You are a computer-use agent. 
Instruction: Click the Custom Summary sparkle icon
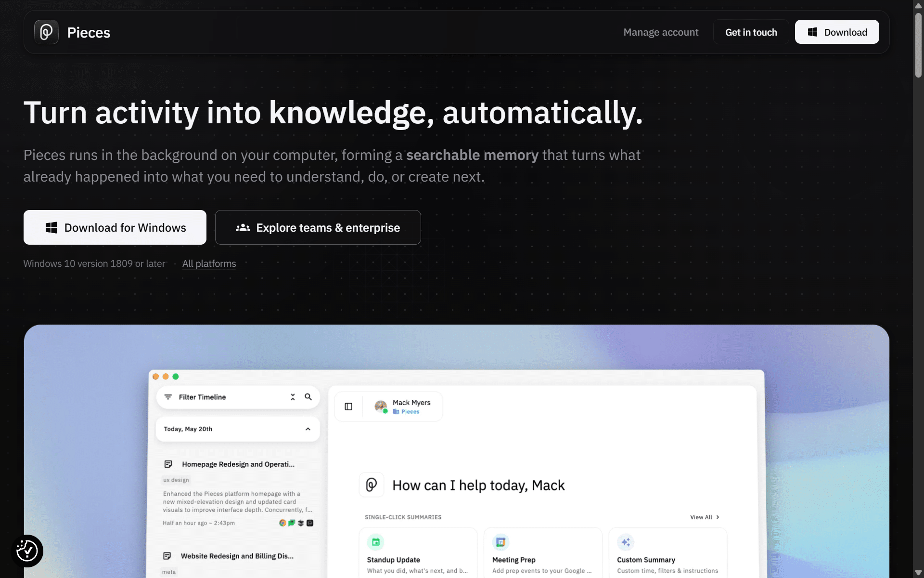click(x=626, y=542)
